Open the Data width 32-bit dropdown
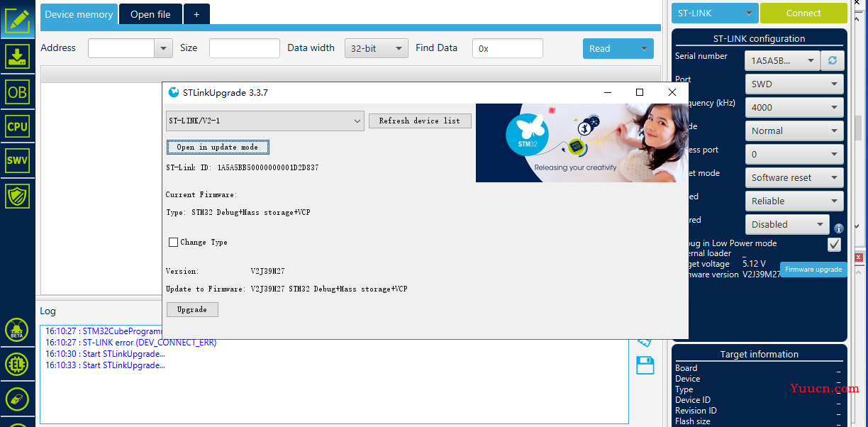 (377, 48)
